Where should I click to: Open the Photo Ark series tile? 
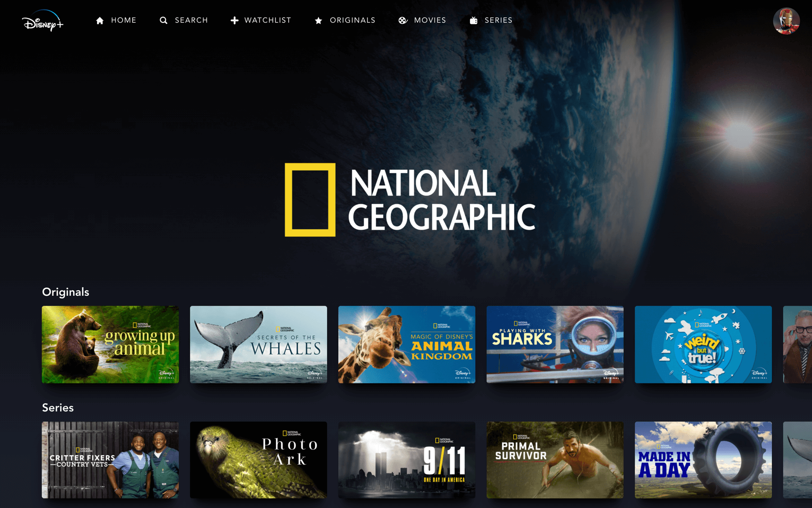tap(258, 460)
